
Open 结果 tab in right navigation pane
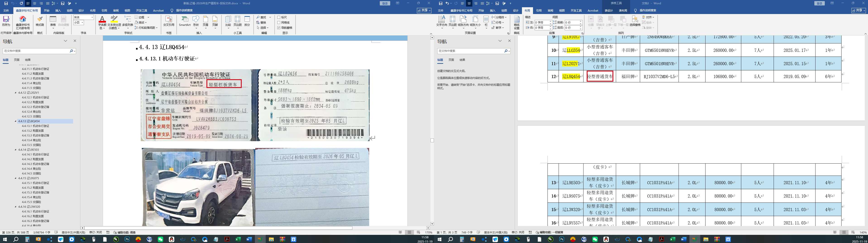click(x=462, y=60)
